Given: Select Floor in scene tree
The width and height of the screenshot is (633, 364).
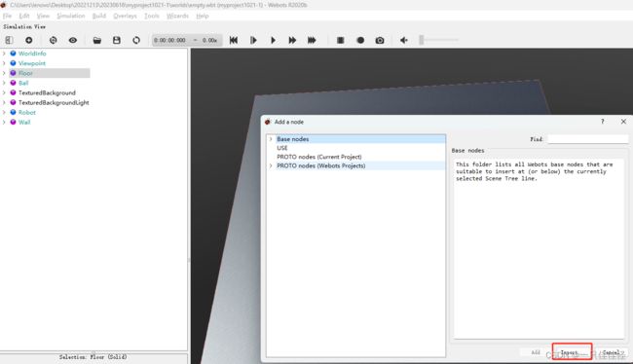Looking at the screenshot, I should click(25, 73).
